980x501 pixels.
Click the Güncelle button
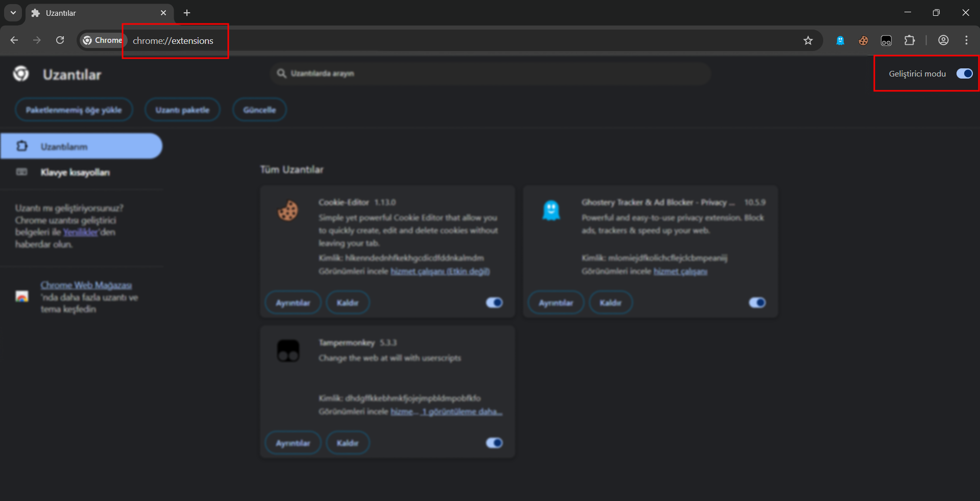(259, 110)
